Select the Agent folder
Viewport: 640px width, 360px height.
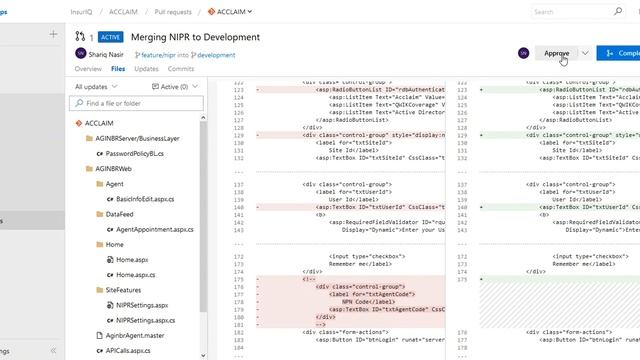pyautogui.click(x=110, y=184)
